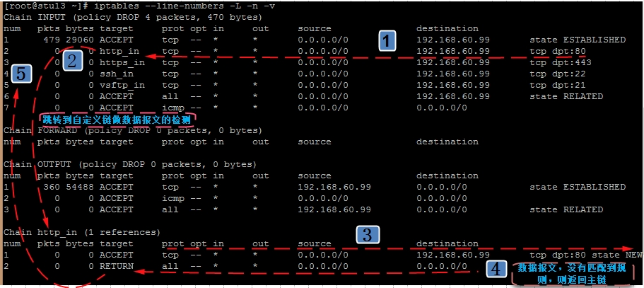Click the ssh_in target in the INPUT chain

(116, 74)
